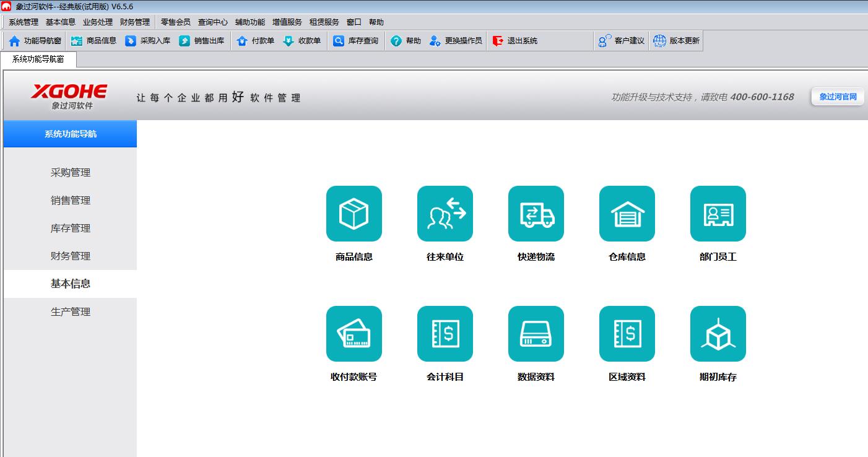Click the 更换操作员 toolbar button
Screen dimensions: 868x457
click(455, 41)
